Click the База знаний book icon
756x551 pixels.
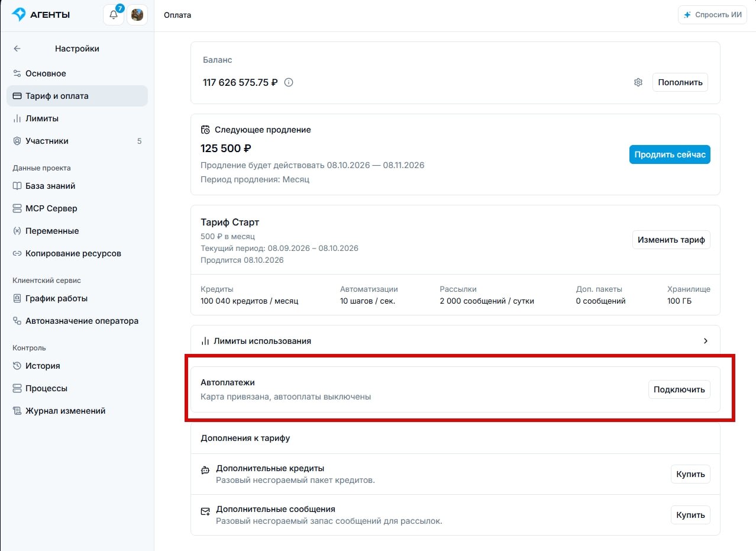(x=17, y=186)
